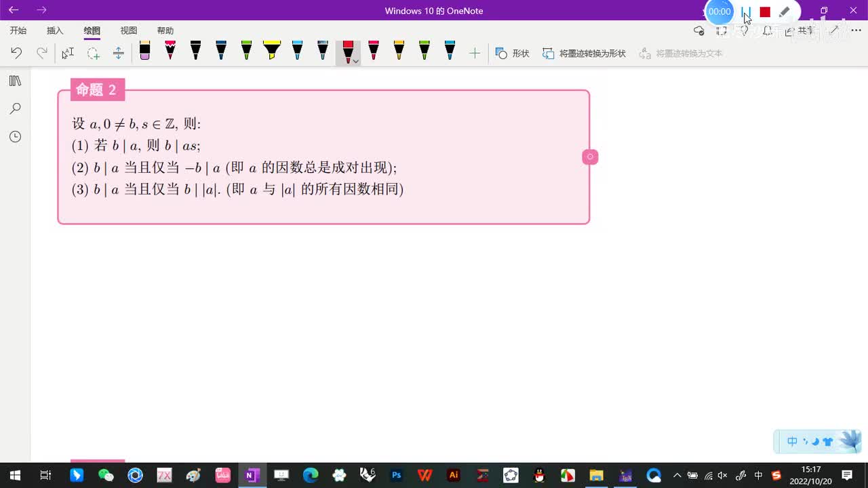Open Photoshop from the taskbar
Image resolution: width=868 pixels, height=488 pixels.
[397, 475]
